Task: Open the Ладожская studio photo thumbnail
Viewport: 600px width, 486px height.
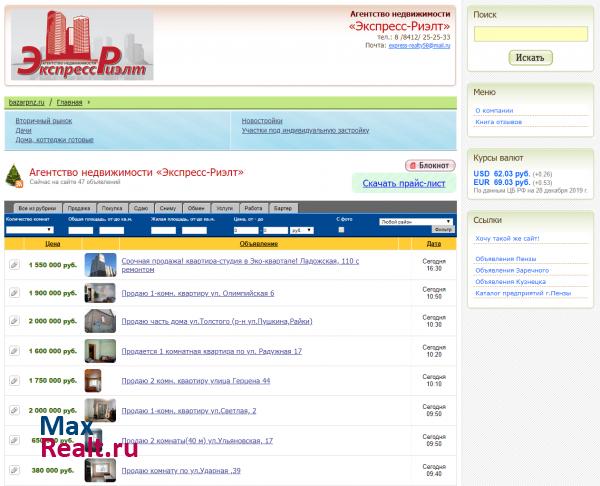Action: [x=100, y=265]
